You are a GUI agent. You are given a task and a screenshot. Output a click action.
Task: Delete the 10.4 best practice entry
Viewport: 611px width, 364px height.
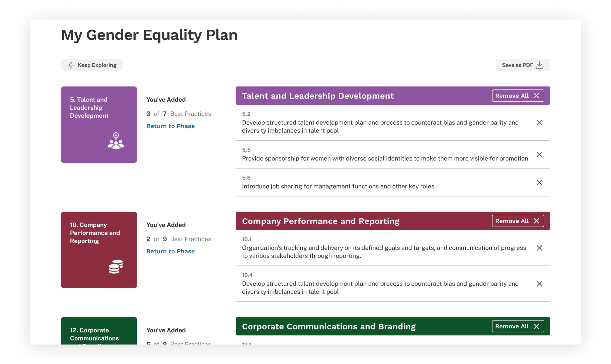[539, 284]
